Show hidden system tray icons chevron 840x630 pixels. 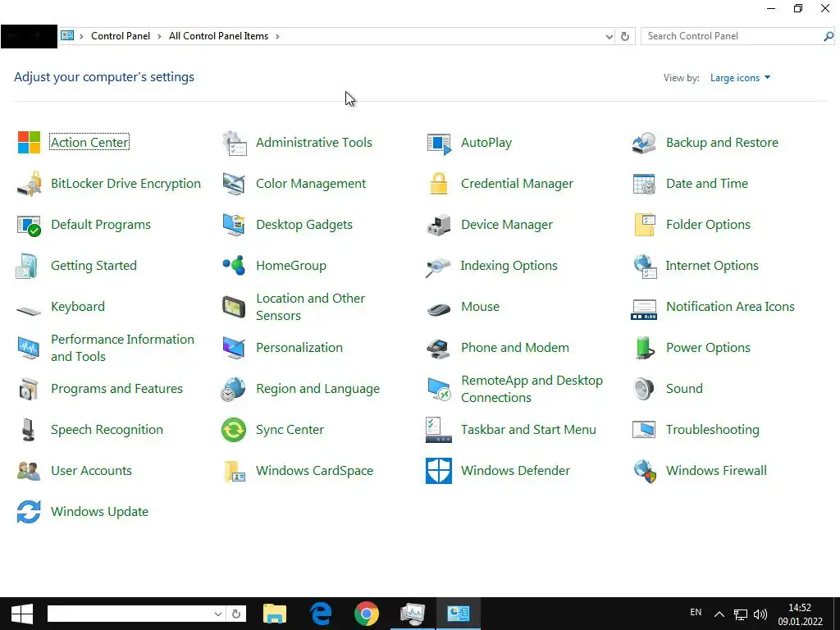[x=719, y=614]
